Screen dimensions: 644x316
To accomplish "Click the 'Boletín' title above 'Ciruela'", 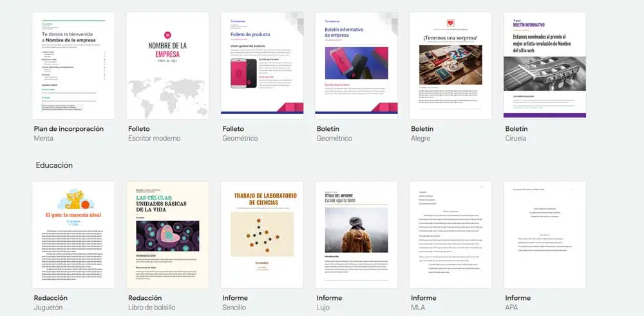I will point(516,129).
